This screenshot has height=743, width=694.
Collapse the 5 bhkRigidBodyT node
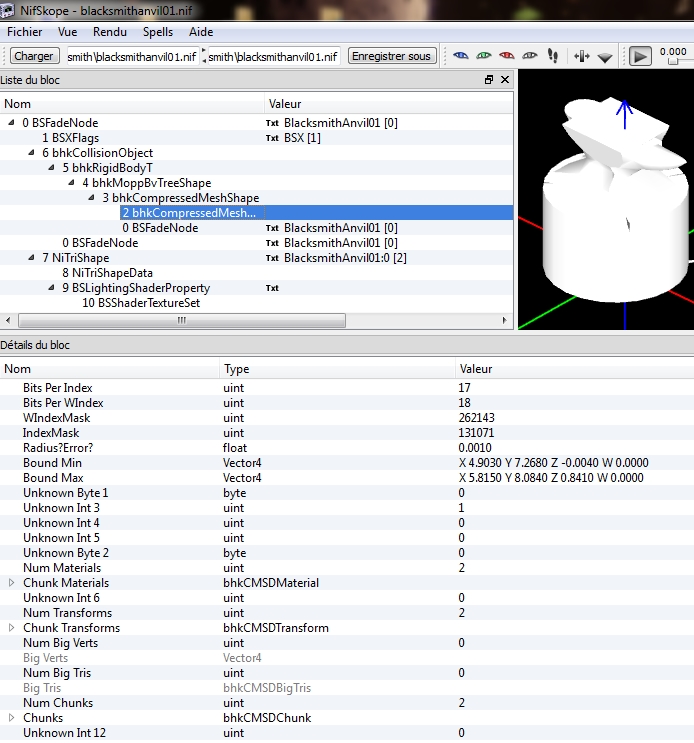pos(51,167)
